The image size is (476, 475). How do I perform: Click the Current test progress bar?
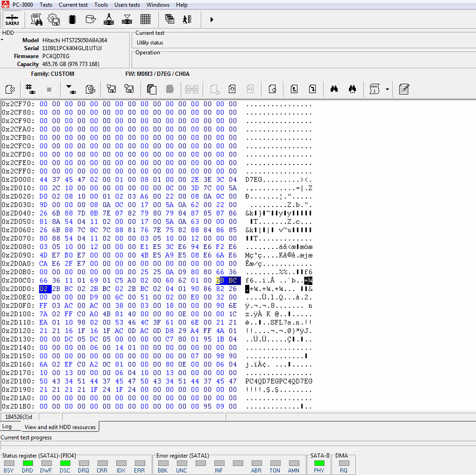pyautogui.click(x=238, y=444)
